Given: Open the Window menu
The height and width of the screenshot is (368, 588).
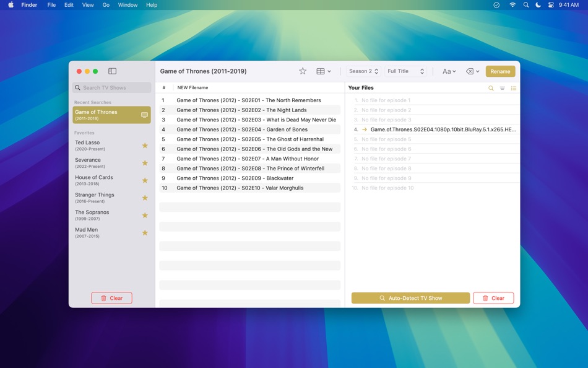Looking at the screenshot, I should [128, 5].
